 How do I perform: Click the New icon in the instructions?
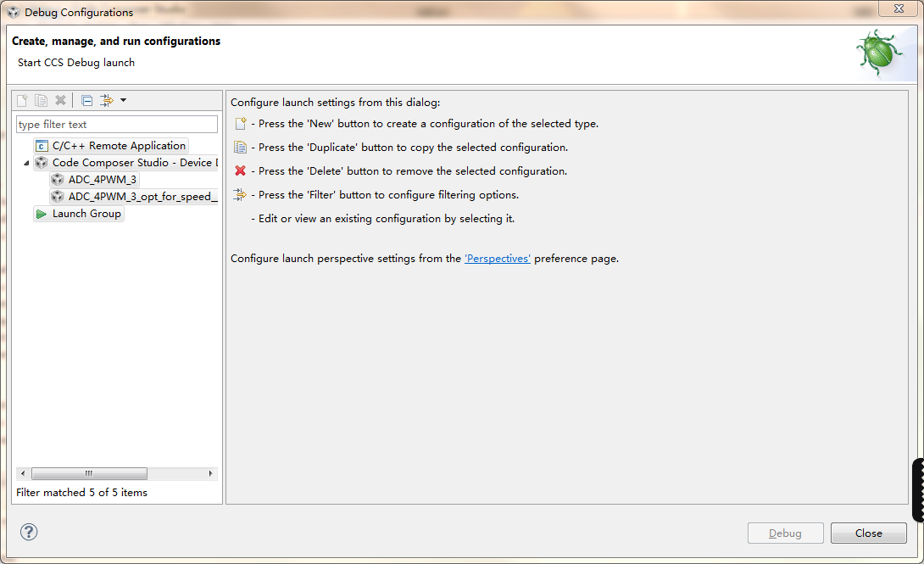[x=241, y=124]
